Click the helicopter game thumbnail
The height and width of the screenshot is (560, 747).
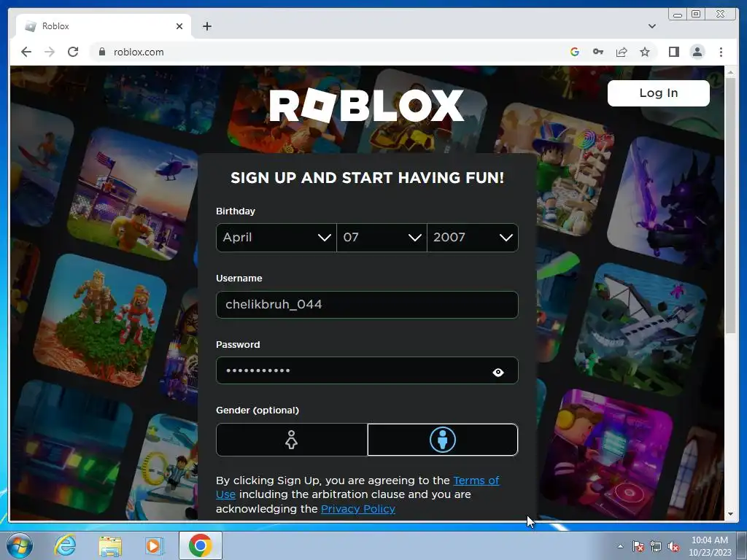click(134, 193)
